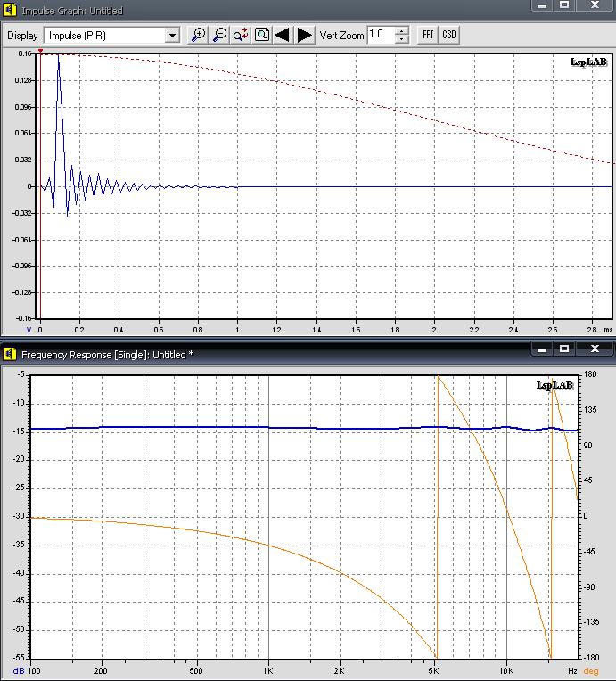Click the Frequency Response window speaker icon
Image resolution: width=616 pixels, height=681 pixels.
[10, 355]
